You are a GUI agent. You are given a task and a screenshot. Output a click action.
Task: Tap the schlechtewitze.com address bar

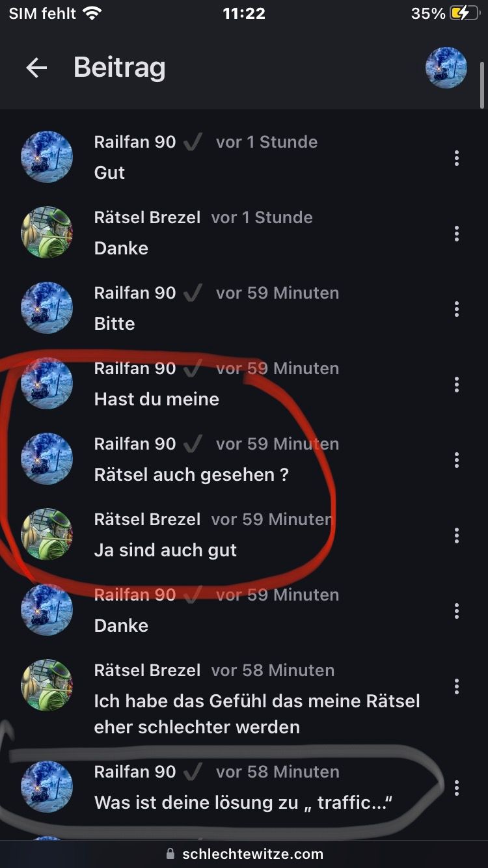pyautogui.click(x=244, y=854)
